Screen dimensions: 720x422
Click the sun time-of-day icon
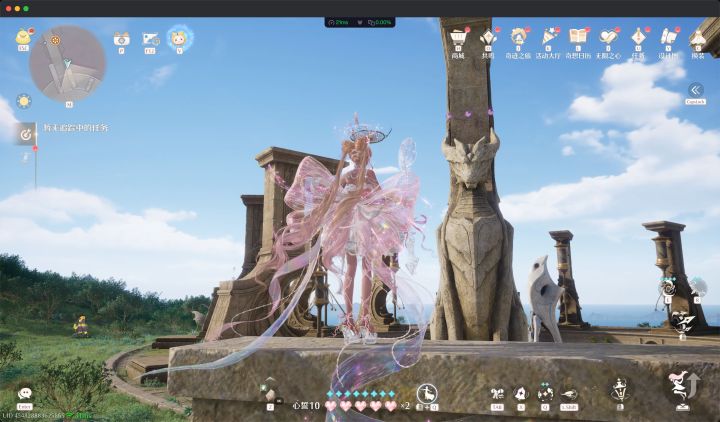pyautogui.click(x=24, y=101)
